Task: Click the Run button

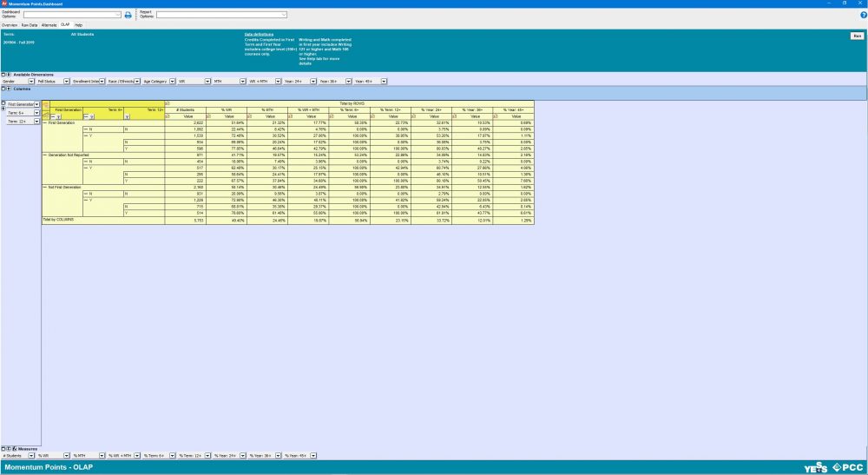Action: click(857, 36)
